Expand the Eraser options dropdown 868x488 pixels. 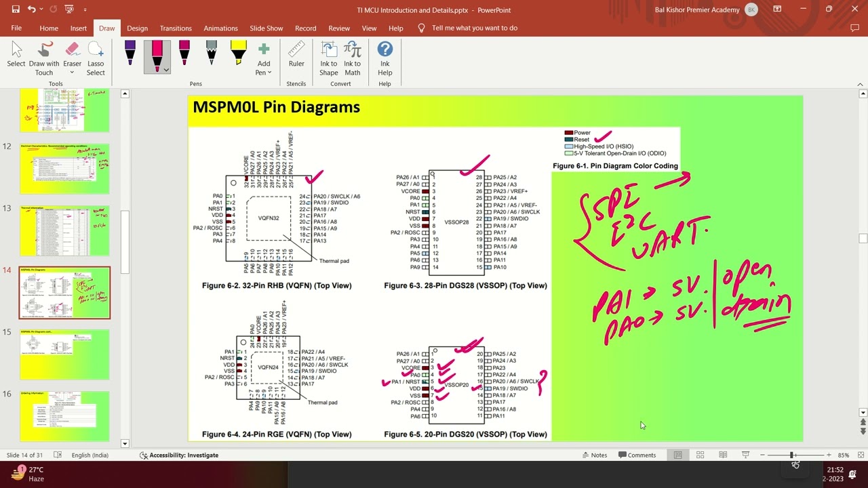point(73,73)
